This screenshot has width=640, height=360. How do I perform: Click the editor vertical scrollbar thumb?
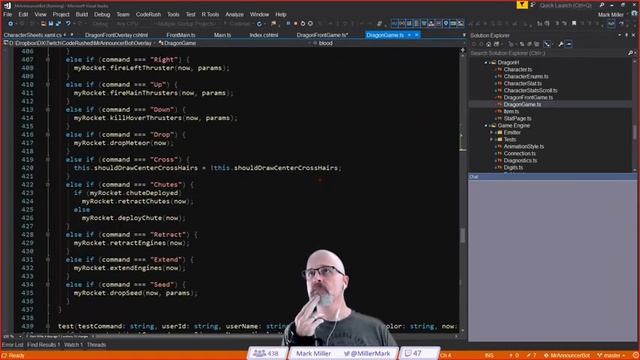point(462,235)
